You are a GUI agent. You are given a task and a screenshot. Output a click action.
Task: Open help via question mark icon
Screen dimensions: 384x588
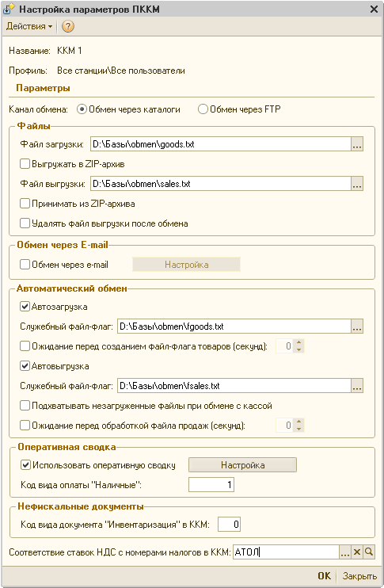[68, 26]
